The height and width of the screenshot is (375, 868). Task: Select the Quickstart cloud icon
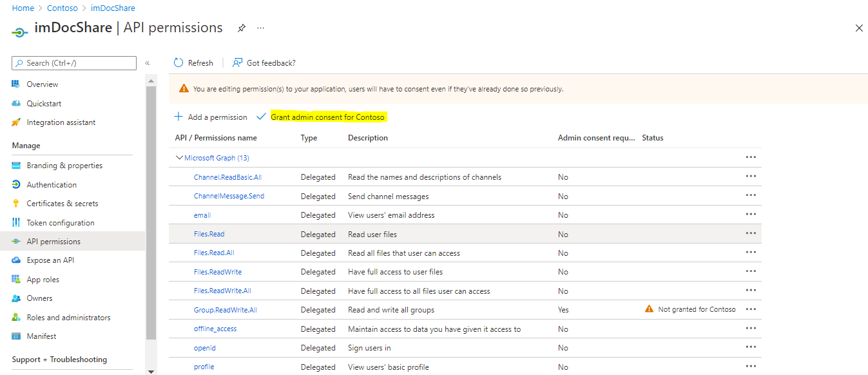pyautogui.click(x=16, y=104)
